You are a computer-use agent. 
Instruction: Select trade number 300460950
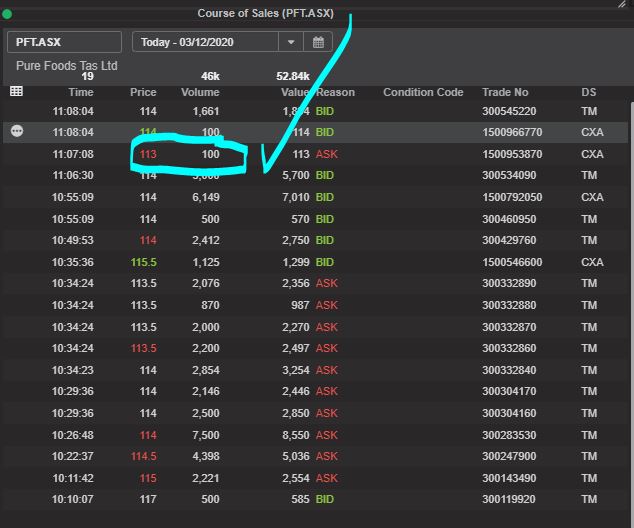click(509, 219)
